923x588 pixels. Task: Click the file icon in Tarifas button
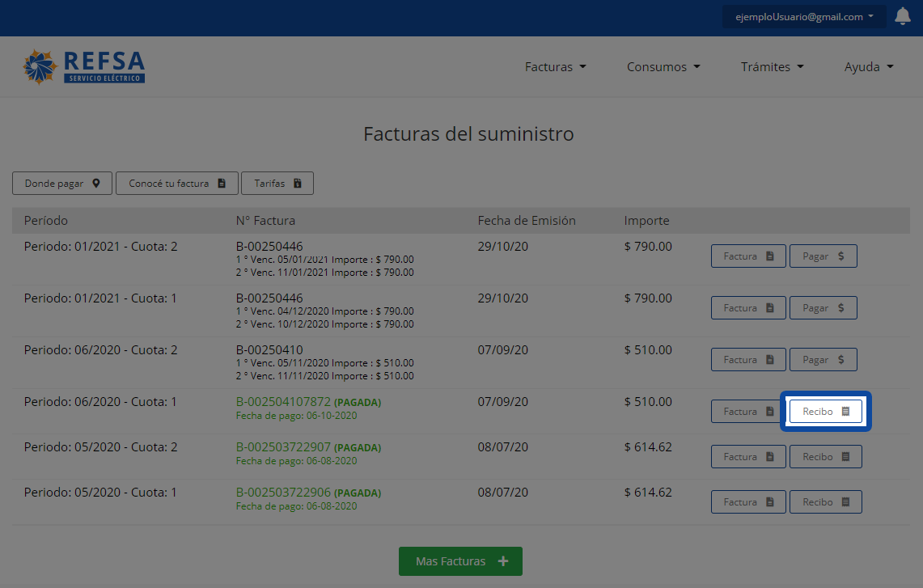pyautogui.click(x=297, y=184)
